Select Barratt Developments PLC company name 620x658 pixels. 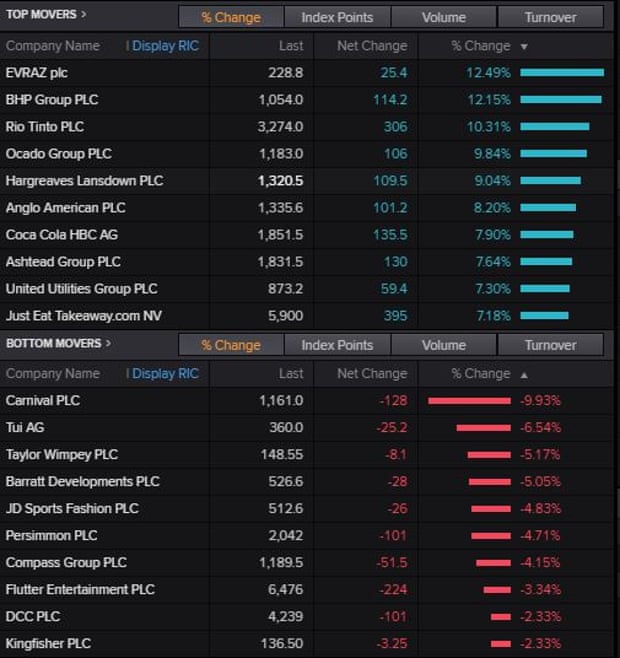point(82,481)
